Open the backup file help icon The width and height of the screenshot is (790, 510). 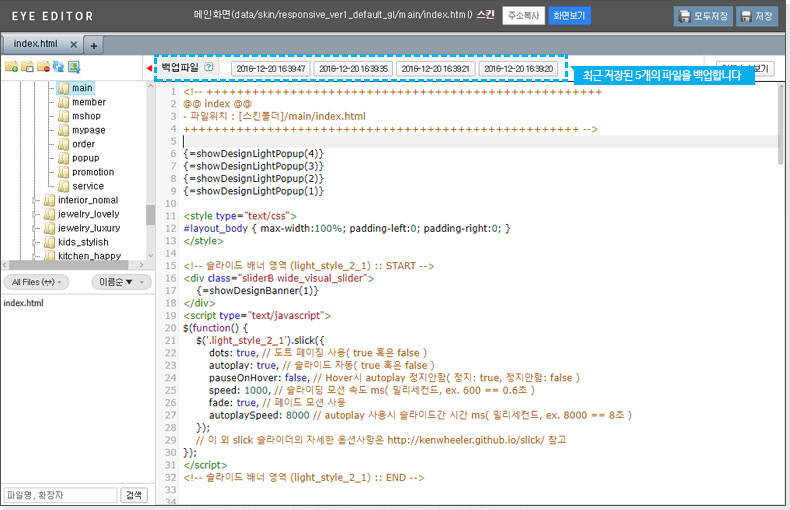click(x=209, y=67)
